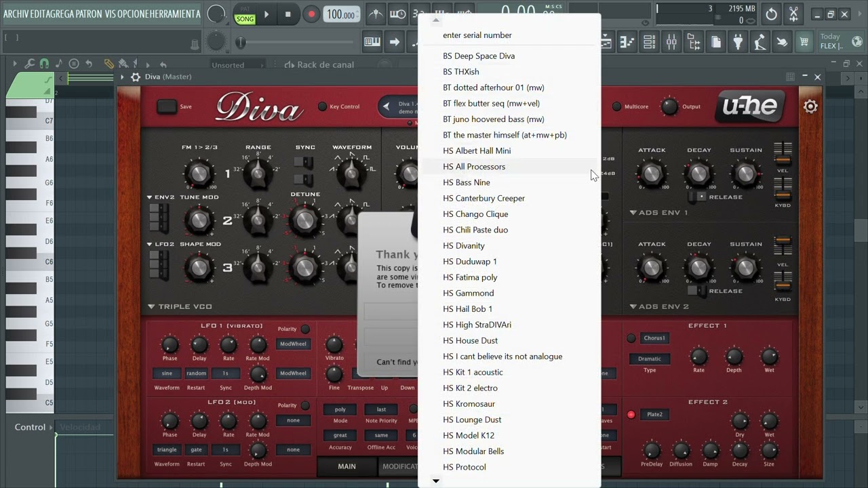Click previous preset arrow in Diva
The image size is (868, 488).
point(386,106)
